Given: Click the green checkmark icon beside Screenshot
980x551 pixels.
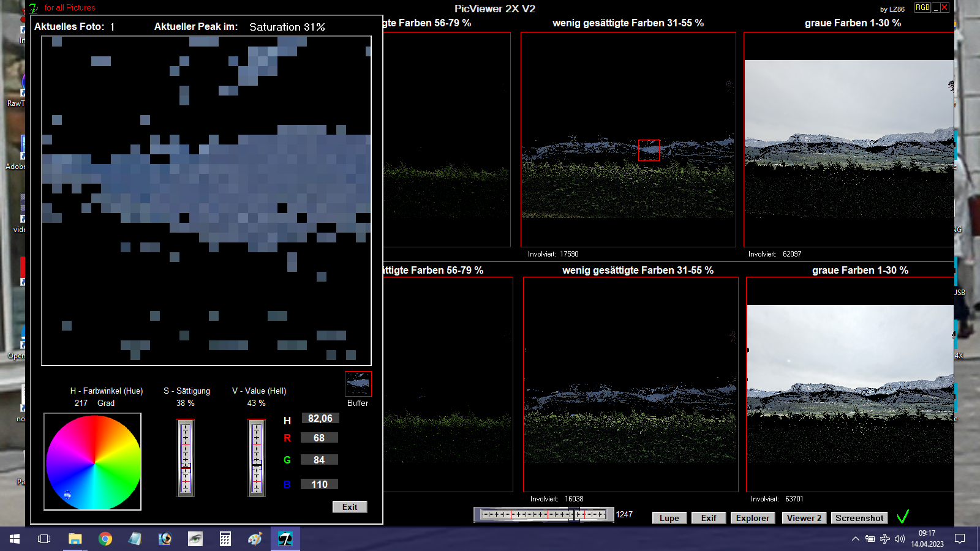Looking at the screenshot, I should 902,517.
